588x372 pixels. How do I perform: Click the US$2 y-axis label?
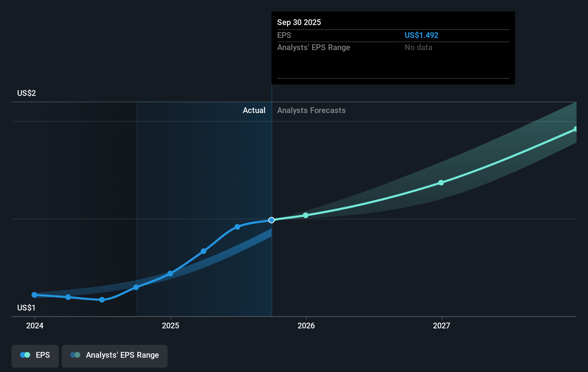[26, 93]
